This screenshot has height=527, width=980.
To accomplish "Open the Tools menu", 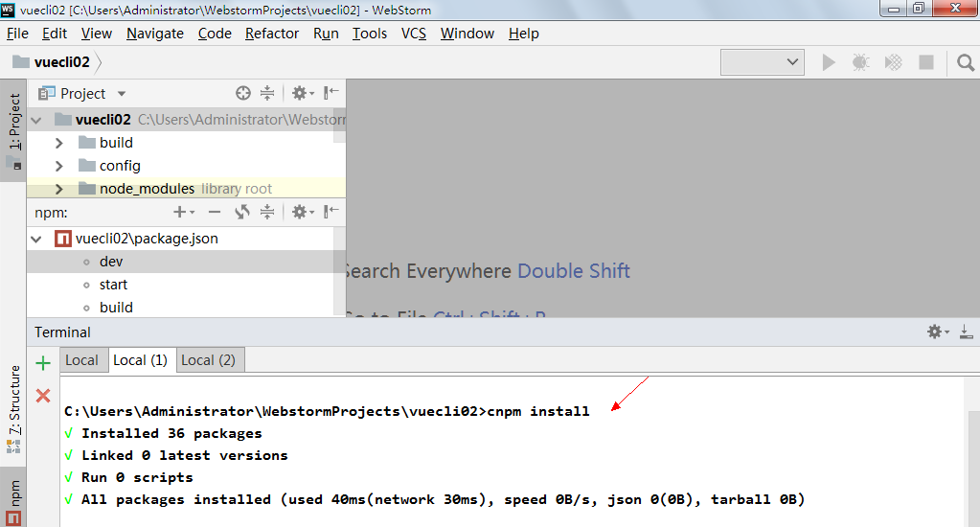I will tap(370, 34).
